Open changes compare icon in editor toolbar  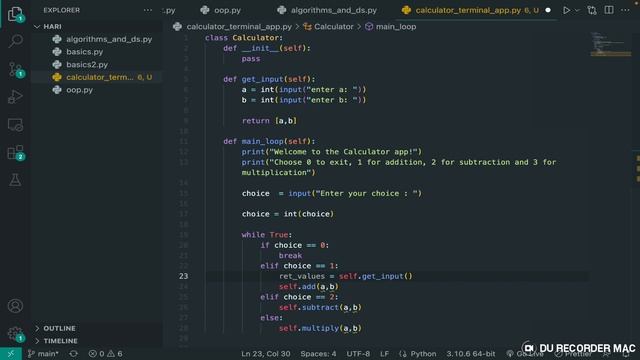(x=592, y=10)
